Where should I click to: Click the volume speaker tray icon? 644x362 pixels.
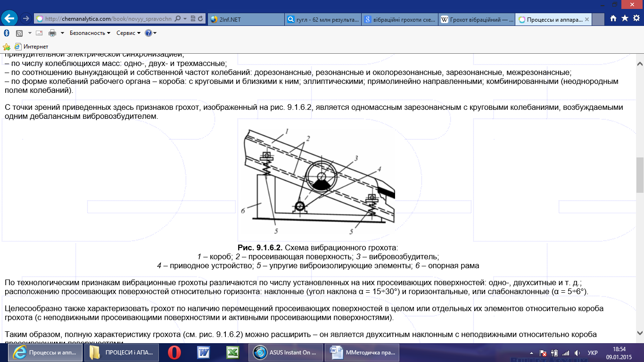pos(577,353)
